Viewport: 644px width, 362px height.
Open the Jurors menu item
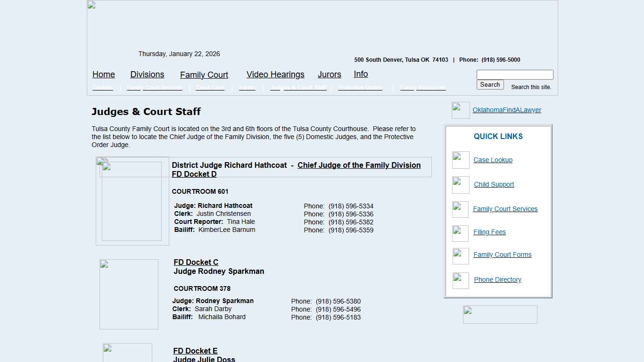pos(329,74)
